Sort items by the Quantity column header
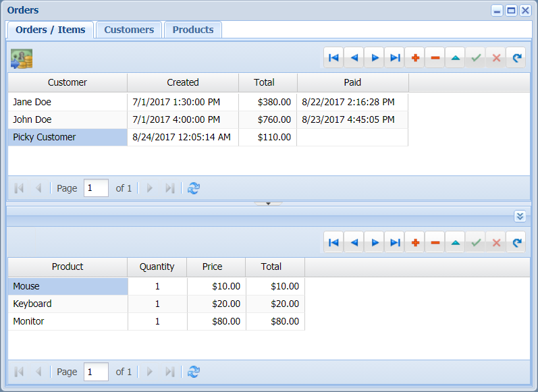Image resolution: width=538 pixels, height=392 pixels. coord(157,267)
